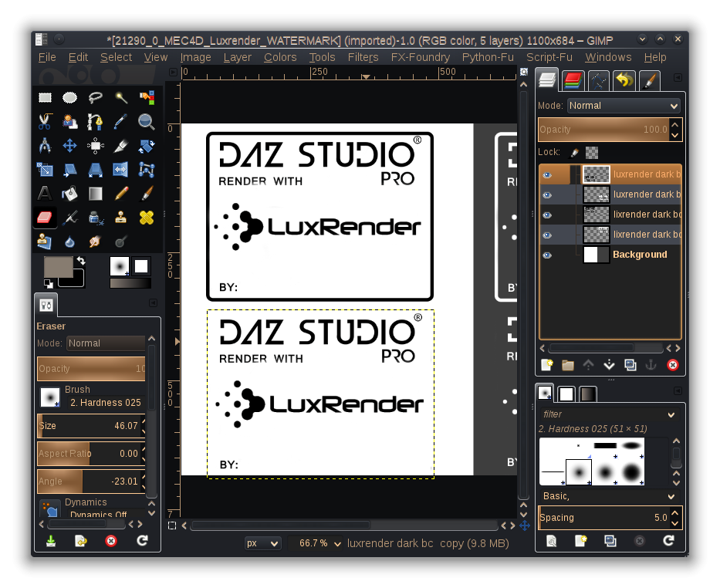720x588 pixels.
Task: Lower the layer one step
Action: pos(610,365)
